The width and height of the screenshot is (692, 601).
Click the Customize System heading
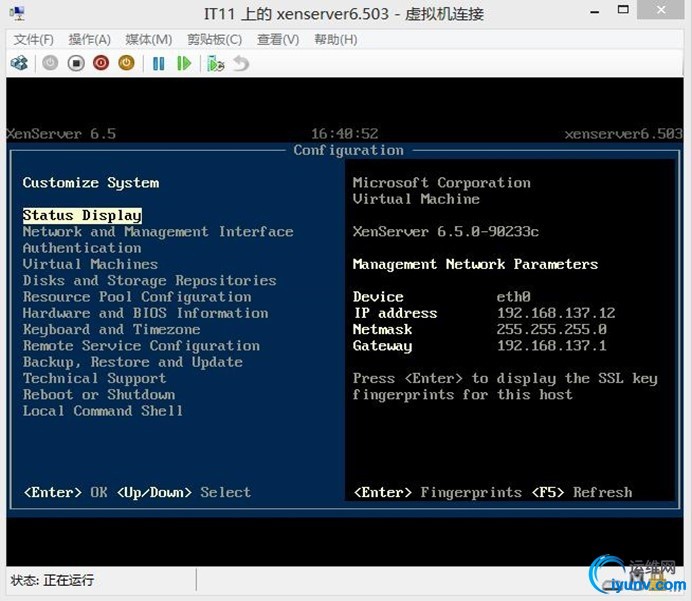tap(91, 183)
